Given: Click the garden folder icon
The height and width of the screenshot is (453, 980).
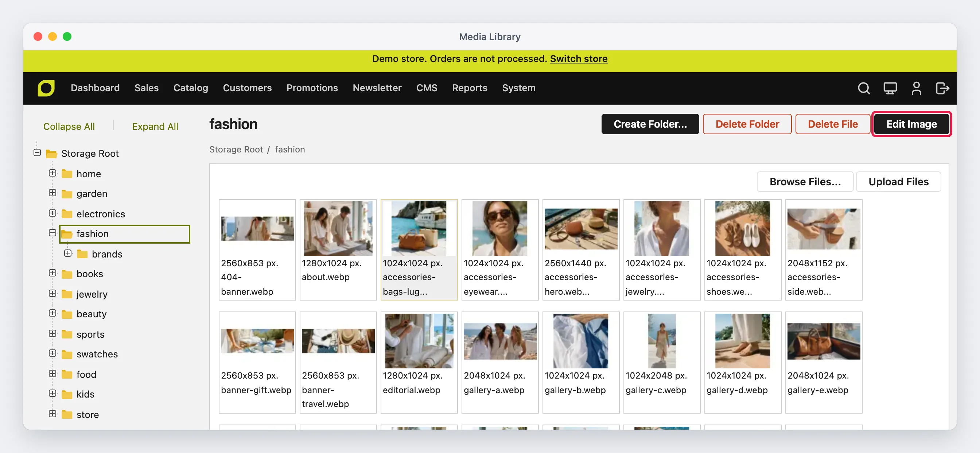Looking at the screenshot, I should click(x=67, y=194).
